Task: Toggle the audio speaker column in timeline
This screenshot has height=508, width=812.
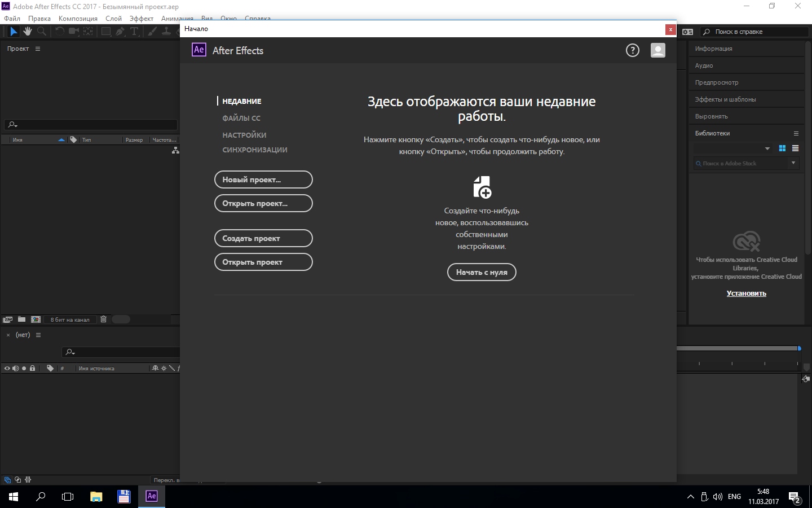Action: coord(16,368)
